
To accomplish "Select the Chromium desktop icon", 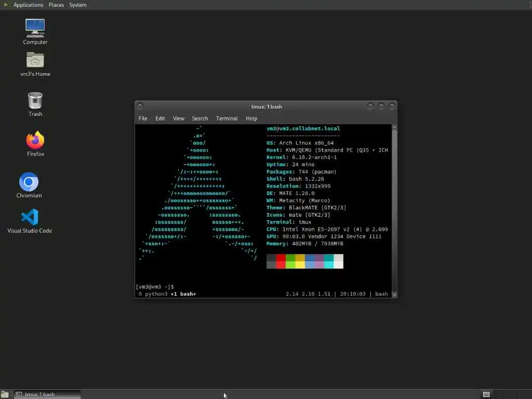I will [x=29, y=185].
